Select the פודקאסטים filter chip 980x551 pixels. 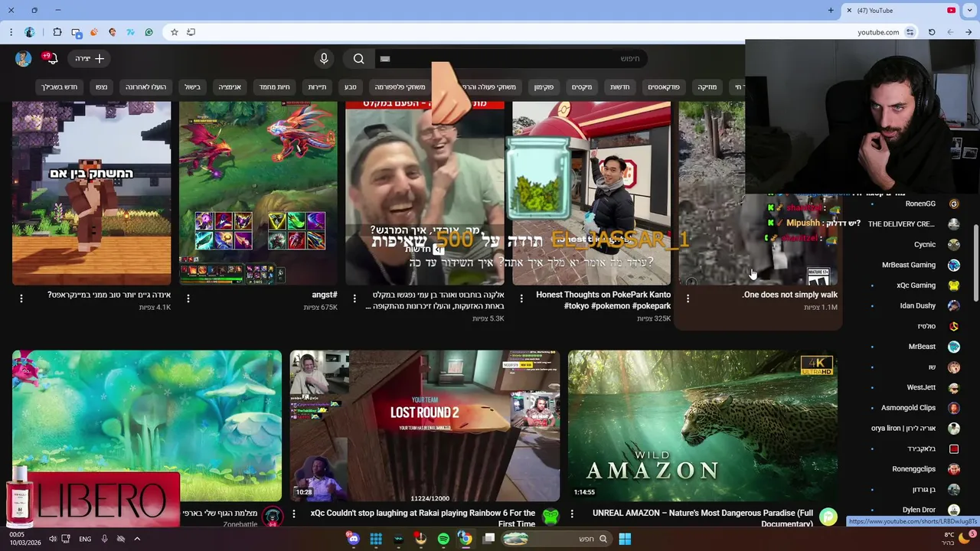point(664,87)
